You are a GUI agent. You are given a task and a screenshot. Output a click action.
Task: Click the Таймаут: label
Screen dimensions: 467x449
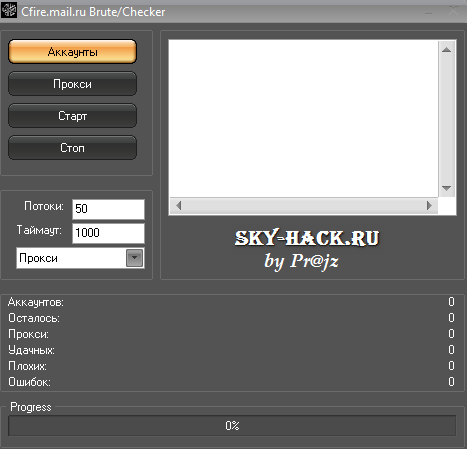click(x=39, y=230)
